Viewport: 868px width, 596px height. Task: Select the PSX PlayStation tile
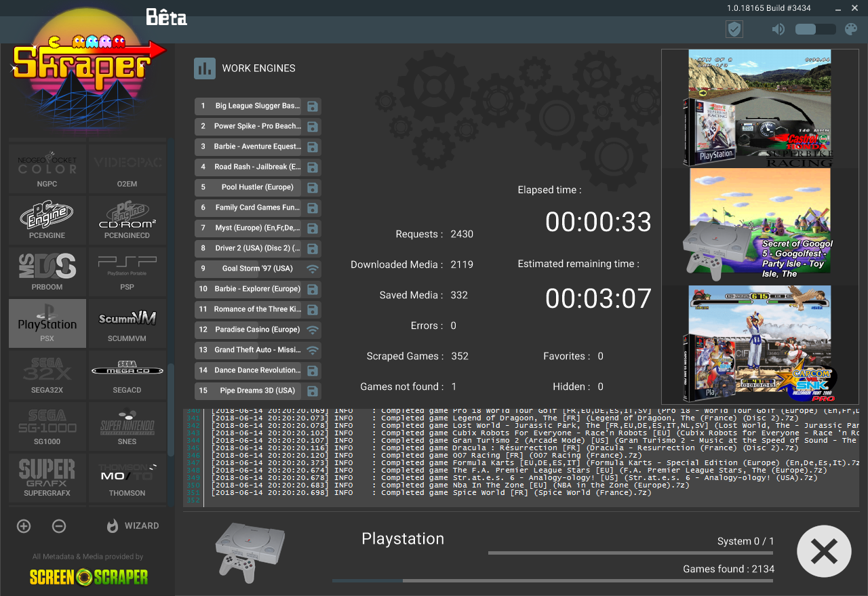47,323
